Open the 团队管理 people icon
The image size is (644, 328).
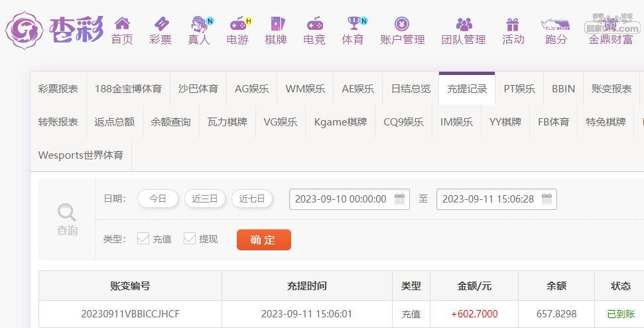point(464,24)
